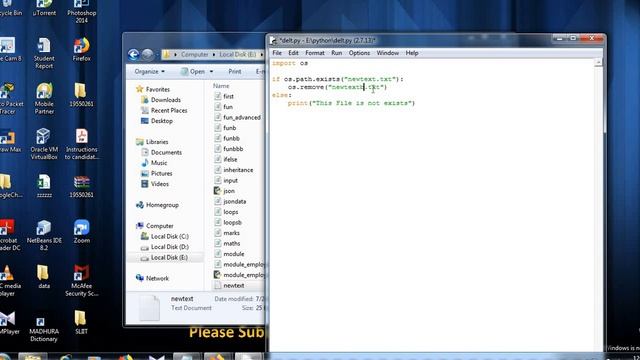Open Firefox desktop shortcut icon
The width and height of the screenshot is (640, 360).
(x=82, y=49)
